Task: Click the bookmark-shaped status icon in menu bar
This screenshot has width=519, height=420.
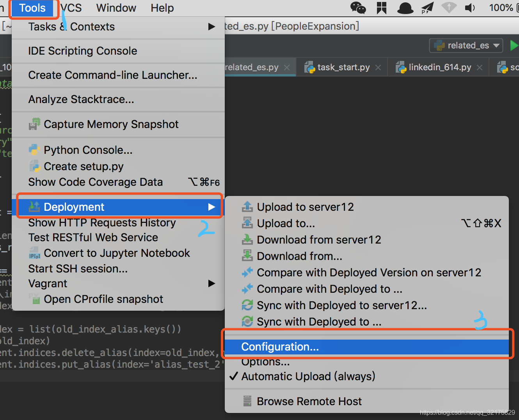Action: 381,8
